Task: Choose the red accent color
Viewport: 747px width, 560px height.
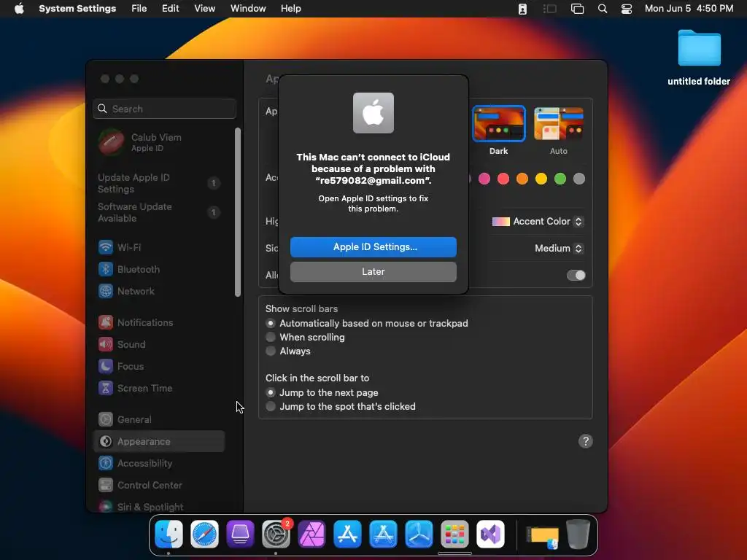Action: [x=503, y=179]
